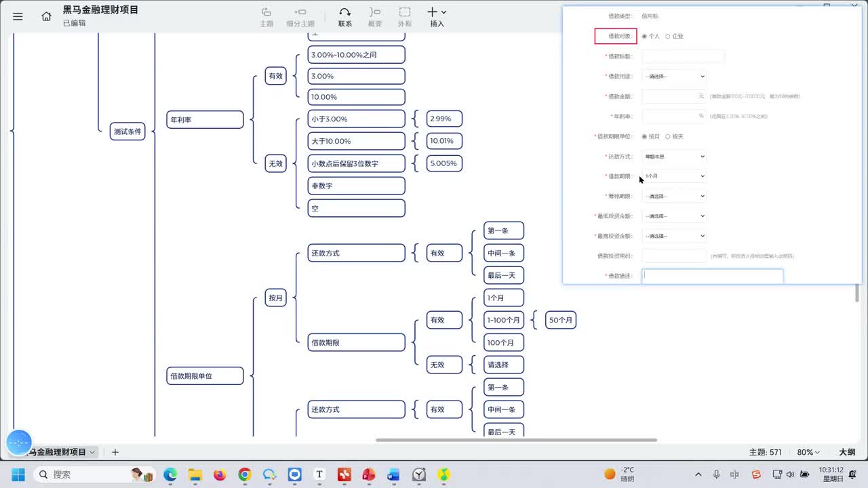The image size is (868, 488).
Task: Click the blue floating recorder bubble
Action: coord(19,443)
